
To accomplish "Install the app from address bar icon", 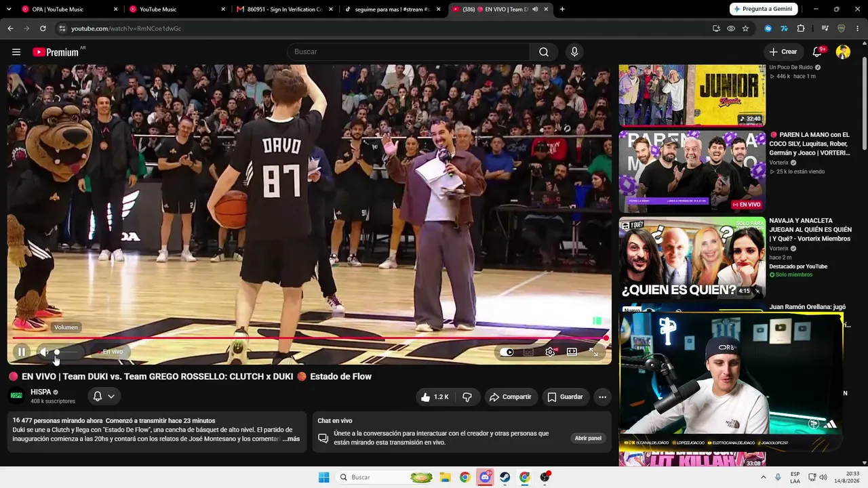I will click(716, 28).
